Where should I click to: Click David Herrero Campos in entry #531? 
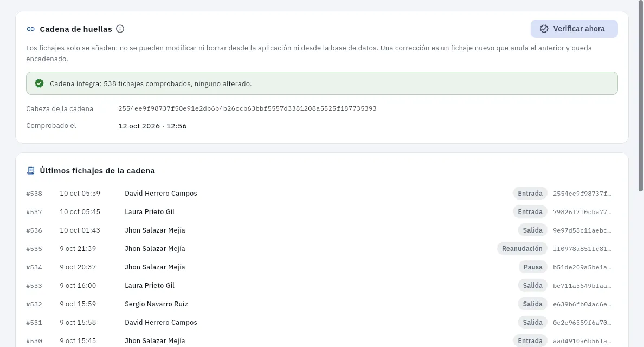click(161, 323)
